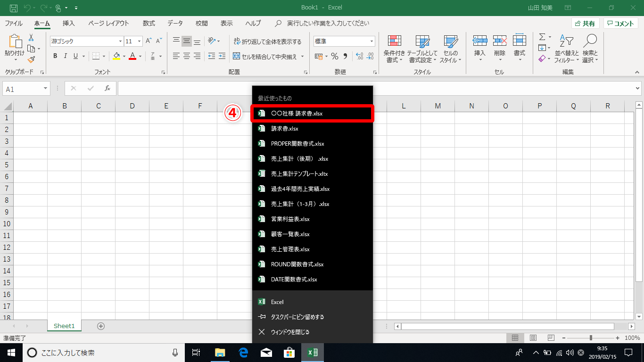This screenshot has height=362, width=644.
Task: Increase the font size with the large A
Action: point(149,41)
